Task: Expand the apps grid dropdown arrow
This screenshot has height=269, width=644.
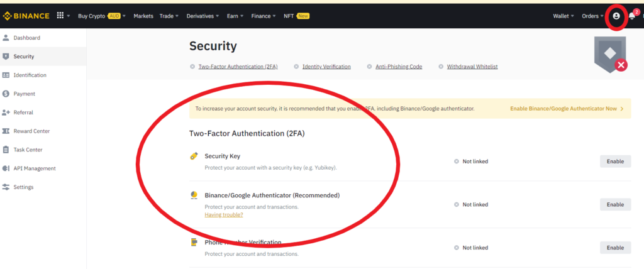Action: coord(69,16)
